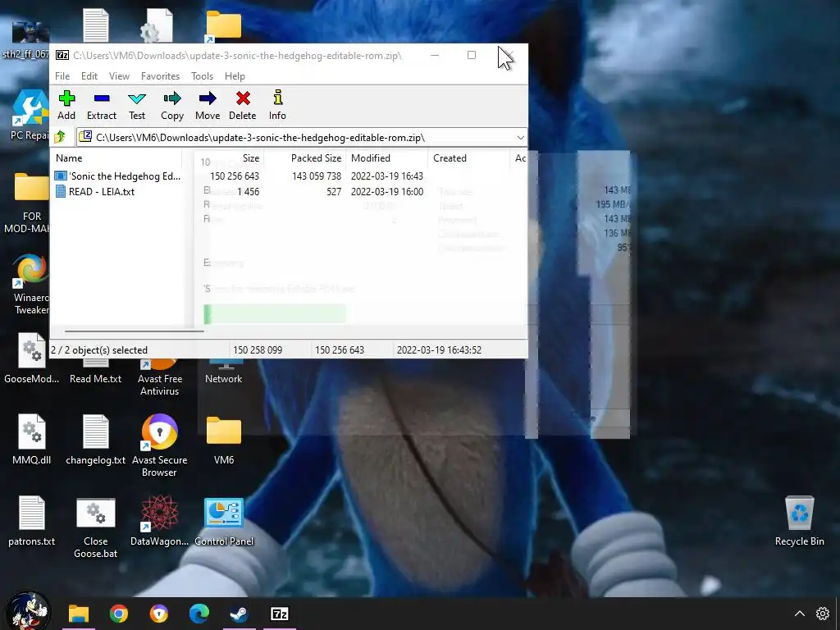Open the VM6 folder on desktop

click(x=223, y=439)
